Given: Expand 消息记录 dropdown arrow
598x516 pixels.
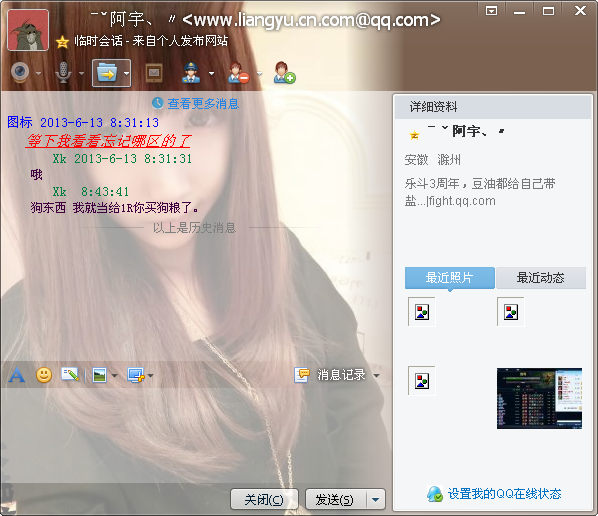Looking at the screenshot, I should tap(376, 376).
